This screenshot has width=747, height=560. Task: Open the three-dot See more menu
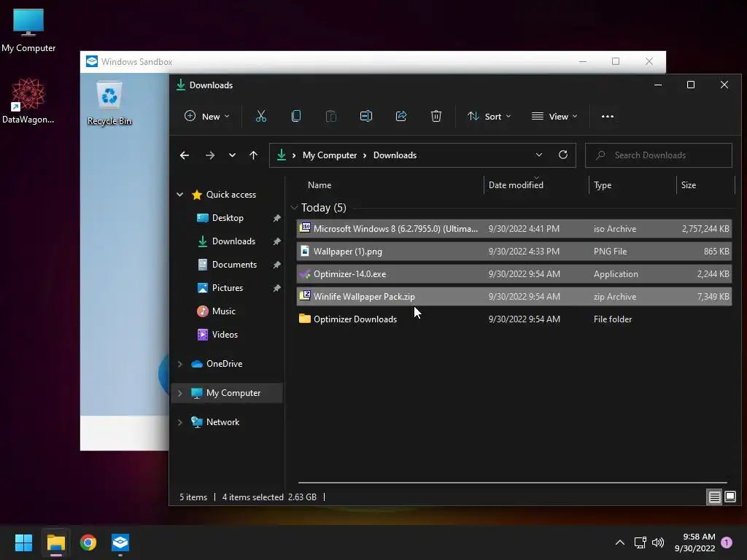[x=608, y=116]
